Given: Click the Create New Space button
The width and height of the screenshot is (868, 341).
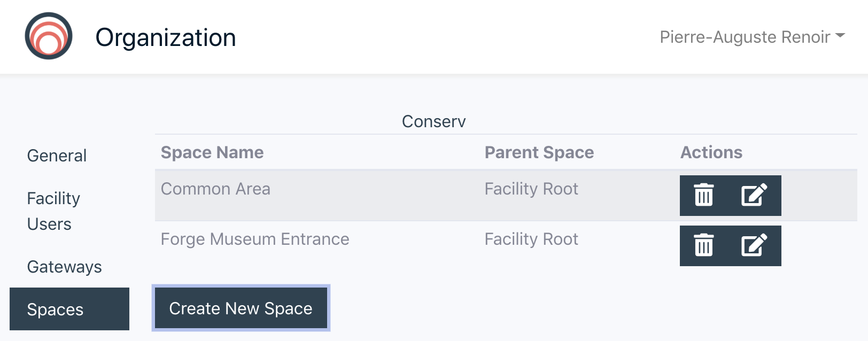Looking at the screenshot, I should click(x=241, y=308).
